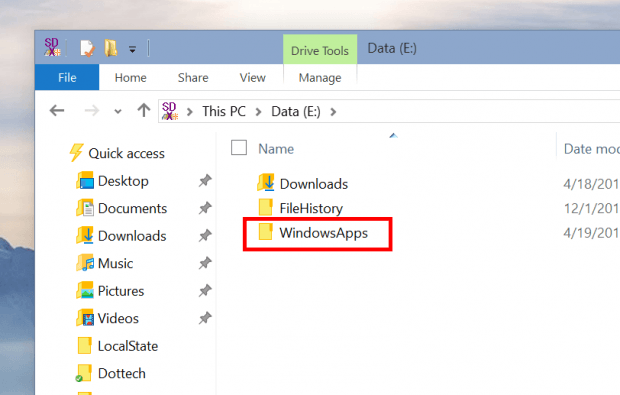620x395 pixels.
Task: Click the pin icon next to Desktop
Action: [x=205, y=181]
